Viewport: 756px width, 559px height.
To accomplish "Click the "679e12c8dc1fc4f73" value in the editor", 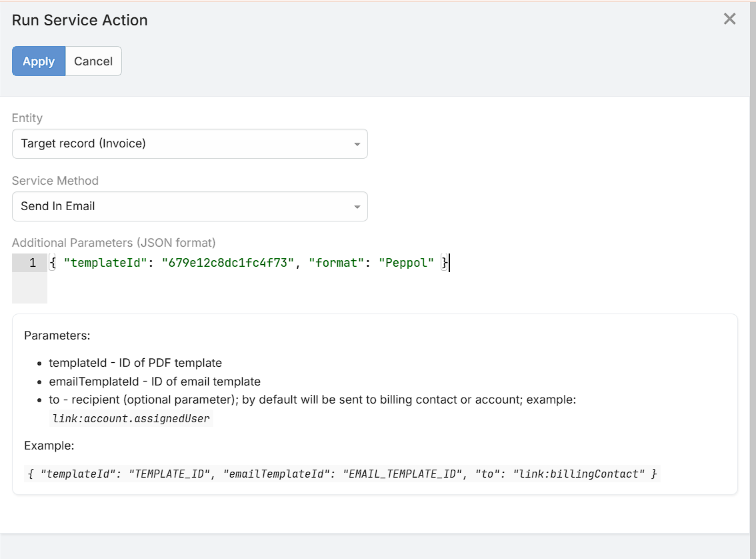I will [228, 263].
